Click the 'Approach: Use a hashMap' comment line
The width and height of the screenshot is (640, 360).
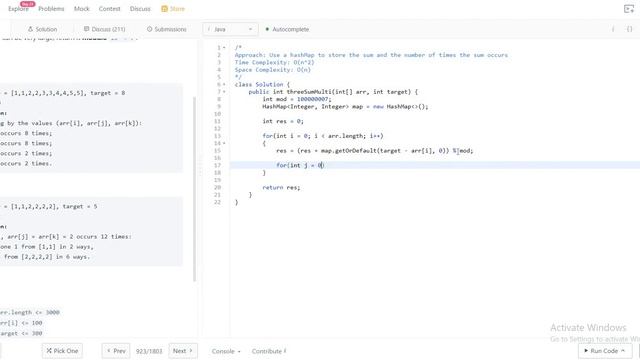pyautogui.click(x=371, y=55)
